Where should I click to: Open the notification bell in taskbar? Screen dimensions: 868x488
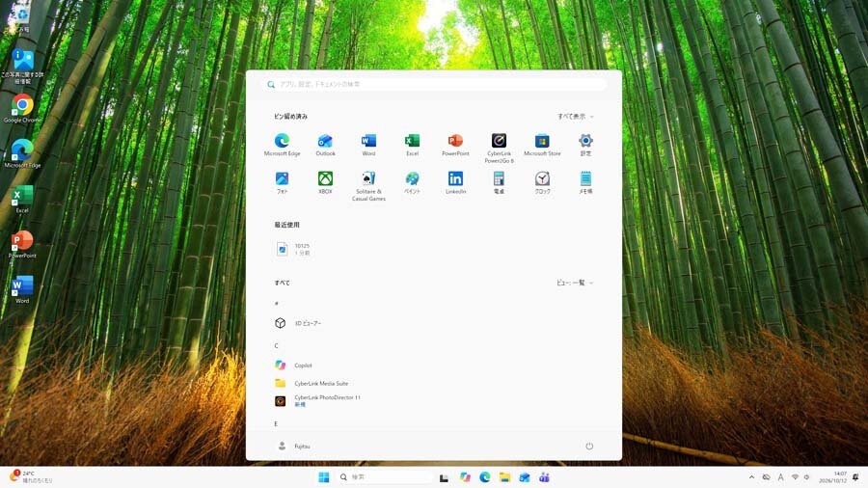pos(855,477)
